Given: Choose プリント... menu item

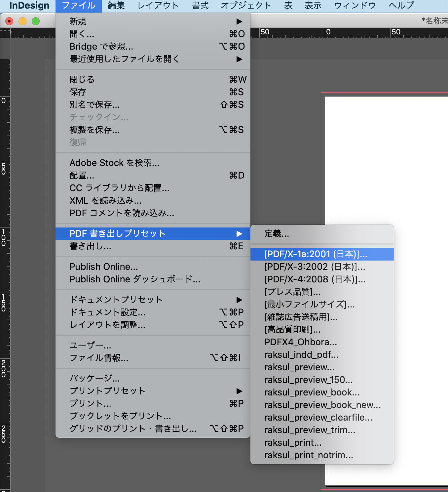Looking at the screenshot, I should [153, 404].
